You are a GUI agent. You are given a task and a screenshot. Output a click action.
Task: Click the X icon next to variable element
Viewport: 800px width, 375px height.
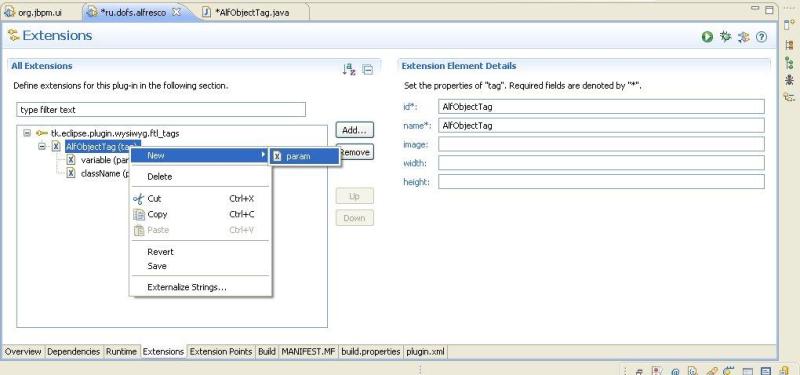click(71, 160)
